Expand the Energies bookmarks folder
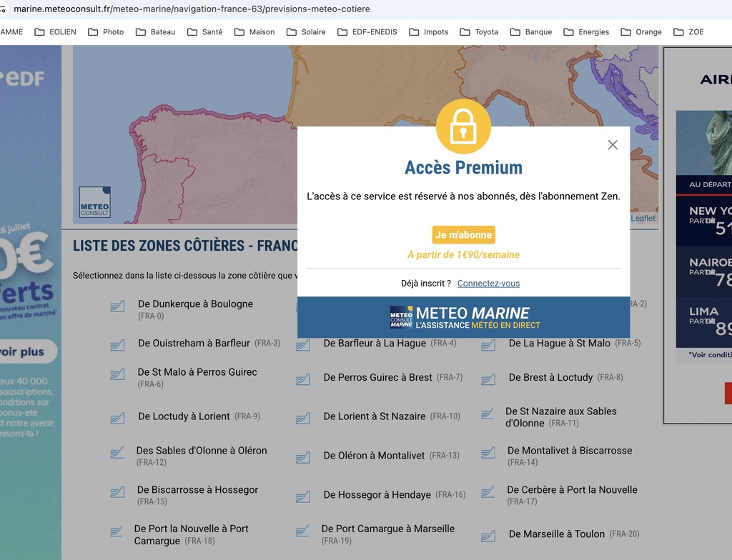The image size is (732, 560). coord(586,31)
